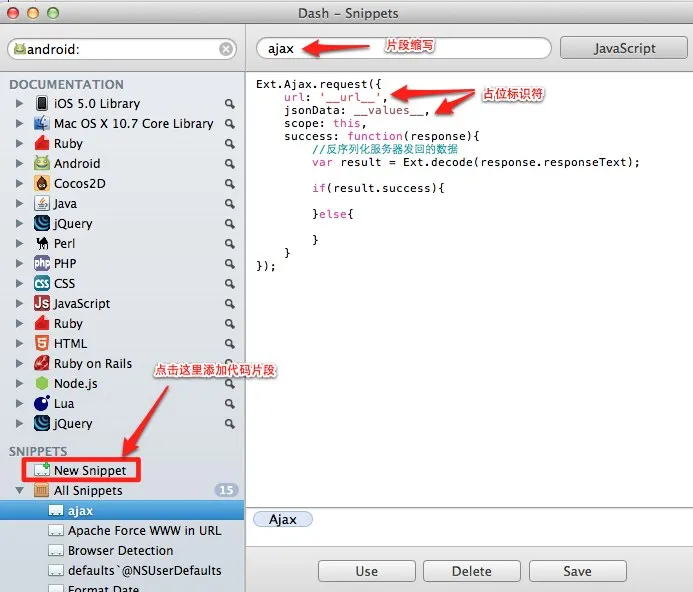Expand the Node.js documentation tree
The height and width of the screenshot is (592, 693).
tap(19, 383)
